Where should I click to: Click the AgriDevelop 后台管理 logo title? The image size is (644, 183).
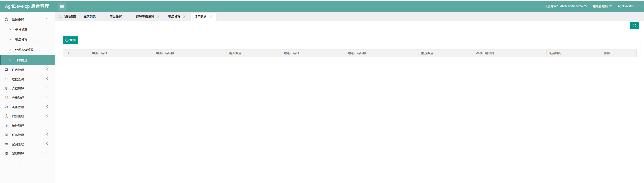click(x=27, y=6)
